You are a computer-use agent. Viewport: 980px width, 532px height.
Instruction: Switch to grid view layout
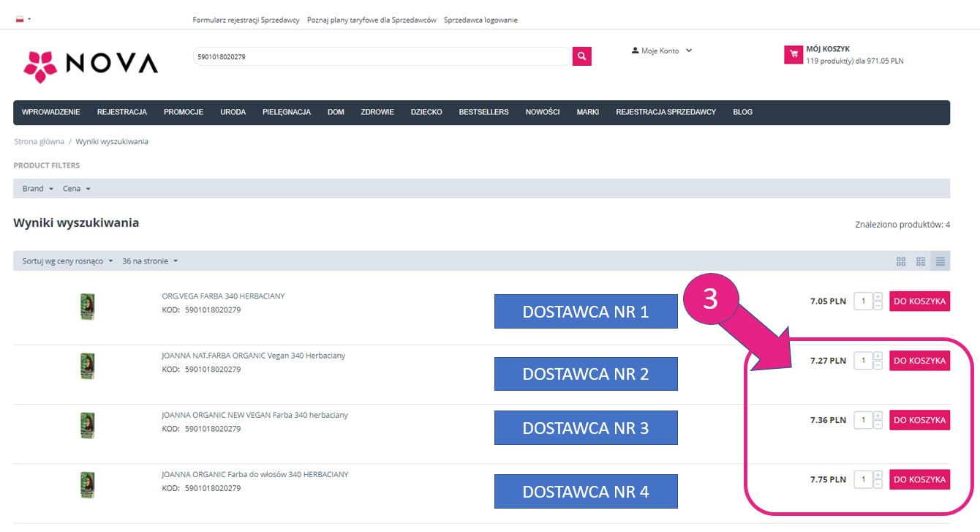901,261
